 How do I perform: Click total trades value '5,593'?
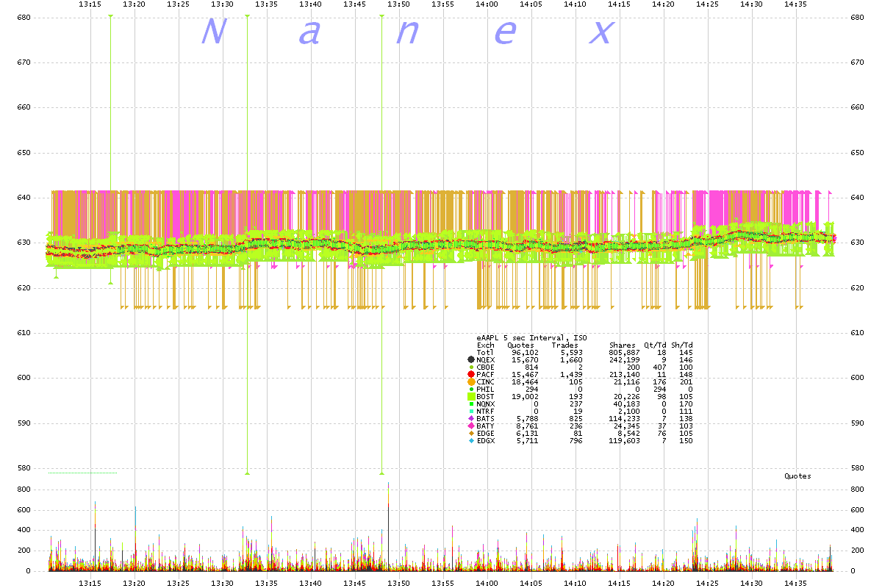click(572, 352)
